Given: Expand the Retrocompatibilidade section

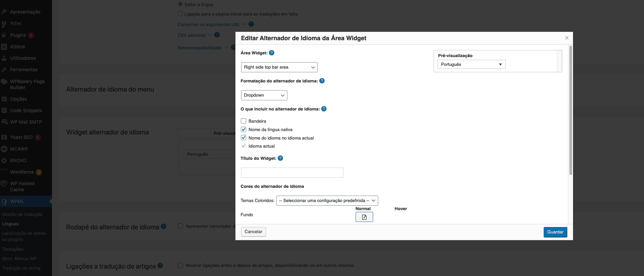Looking at the screenshot, I should pyautogui.click(x=203, y=48).
